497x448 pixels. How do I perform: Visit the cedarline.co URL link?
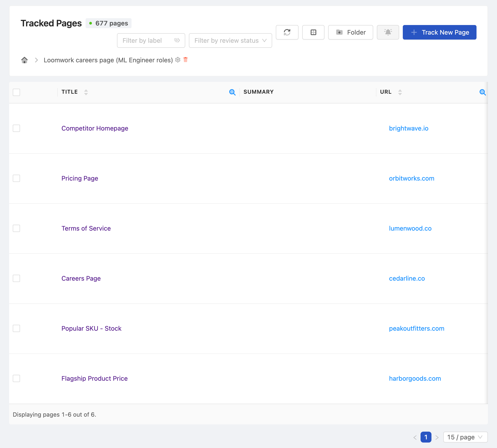point(407,278)
